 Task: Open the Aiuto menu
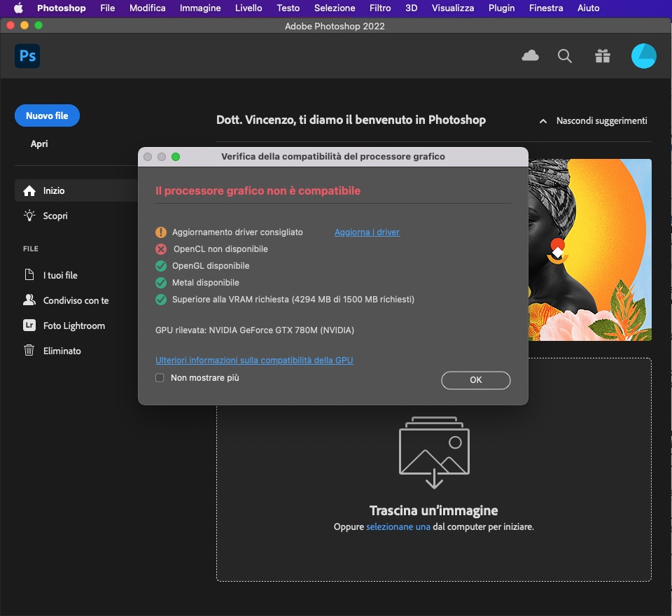pos(589,8)
